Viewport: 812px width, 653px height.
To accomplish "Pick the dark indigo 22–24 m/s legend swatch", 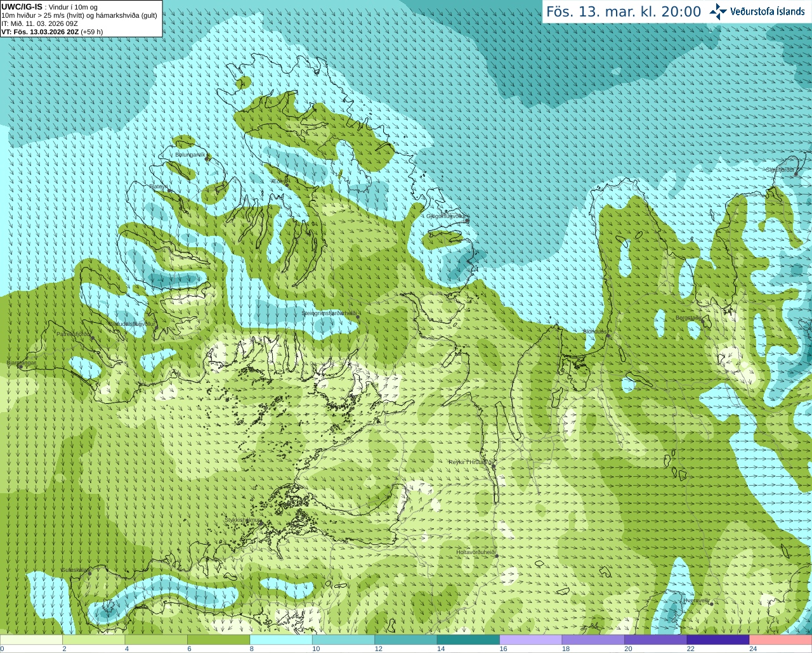I will (x=718, y=640).
